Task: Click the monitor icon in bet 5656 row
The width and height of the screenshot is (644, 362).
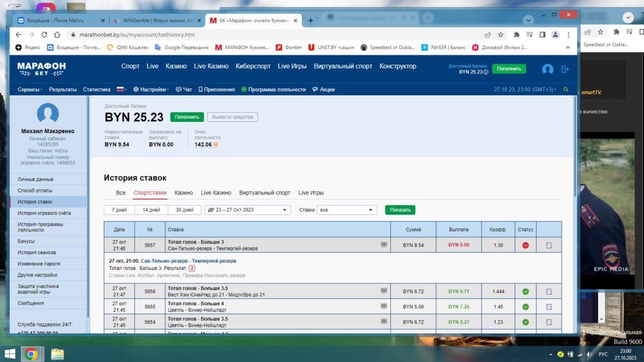Action: [384, 291]
